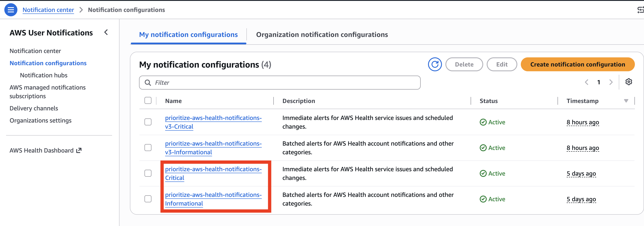Screen dimensions: 644x226
Task: Click the Active status icon for v3-Critical
Action: pyautogui.click(x=483, y=122)
